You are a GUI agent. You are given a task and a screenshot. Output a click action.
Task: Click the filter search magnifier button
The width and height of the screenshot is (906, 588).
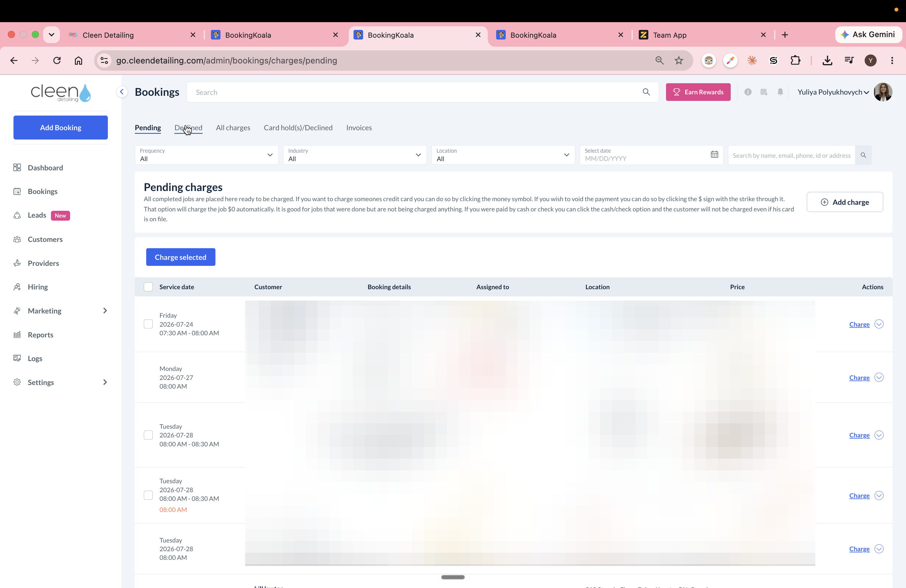[x=863, y=155]
